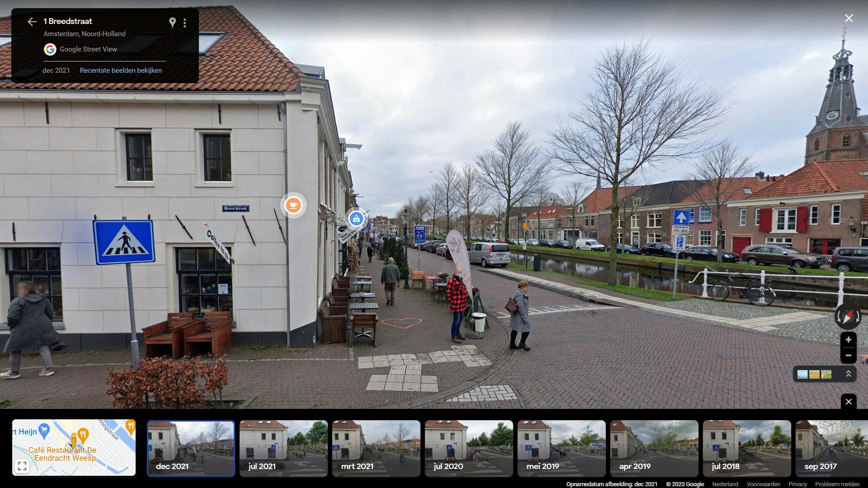The height and width of the screenshot is (488, 868).
Task: Click 'Recentste beelden bekijken' link
Action: (x=121, y=70)
